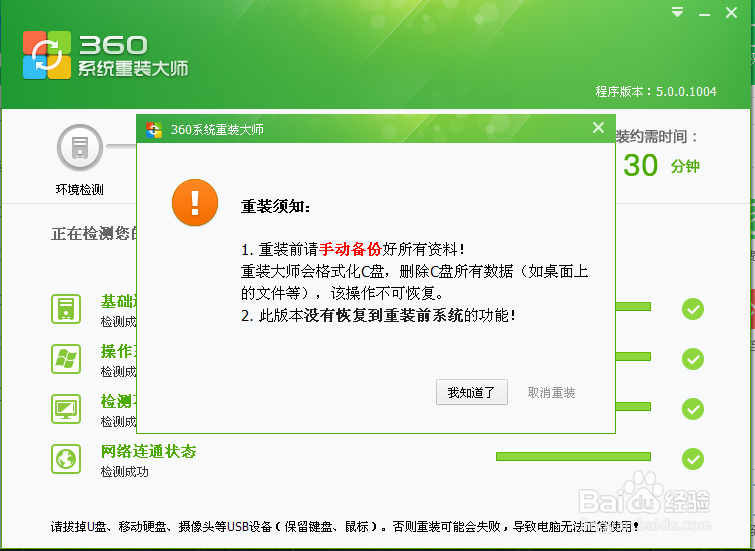Click the 程序版本：5.0.0.1004 text
The image size is (755, 551).
[x=656, y=92]
